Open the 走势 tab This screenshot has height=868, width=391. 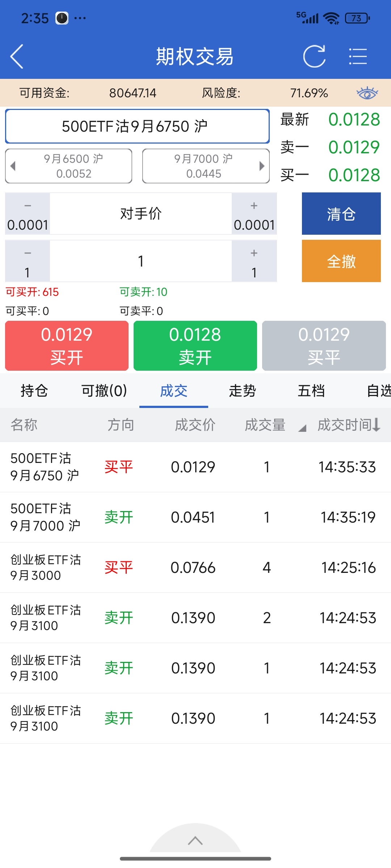pyautogui.click(x=242, y=391)
